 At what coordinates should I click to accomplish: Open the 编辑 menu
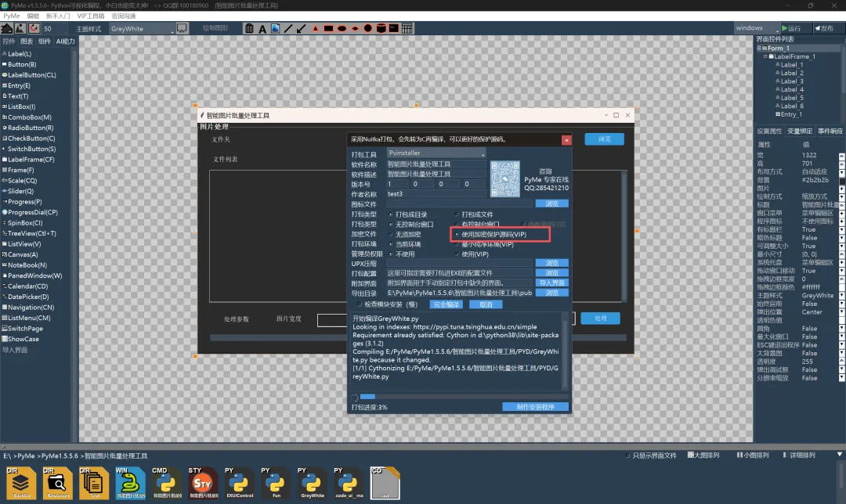point(33,16)
